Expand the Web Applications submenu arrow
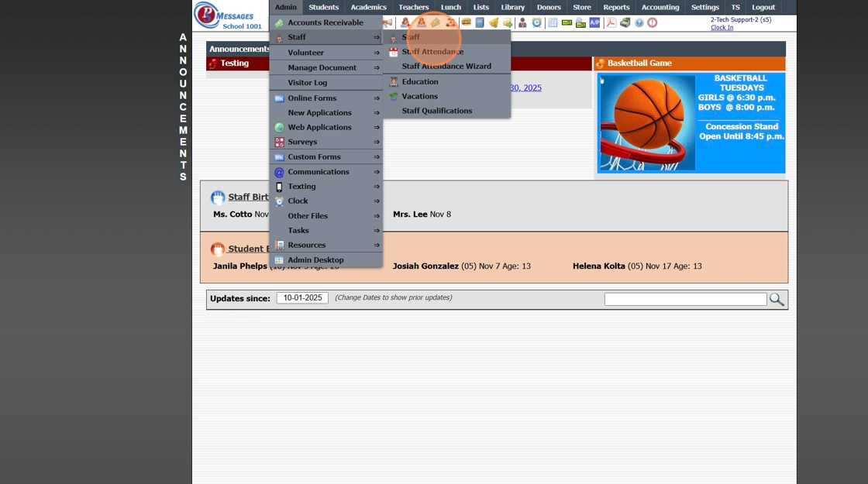The width and height of the screenshot is (868, 484). coord(377,127)
